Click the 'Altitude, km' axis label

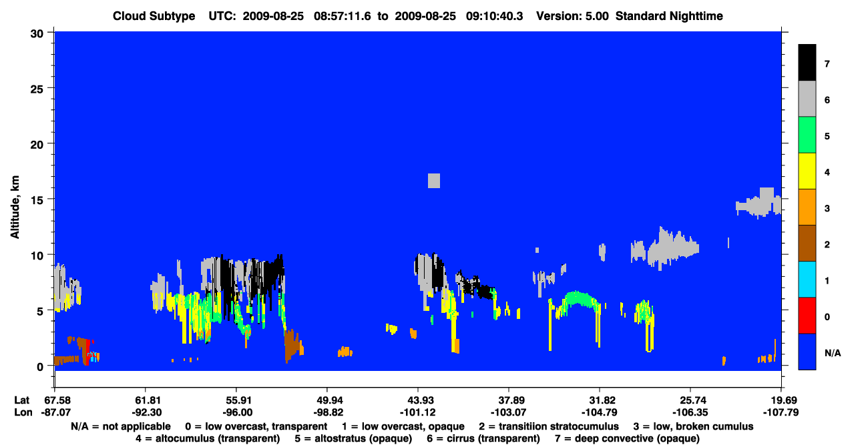coord(15,207)
